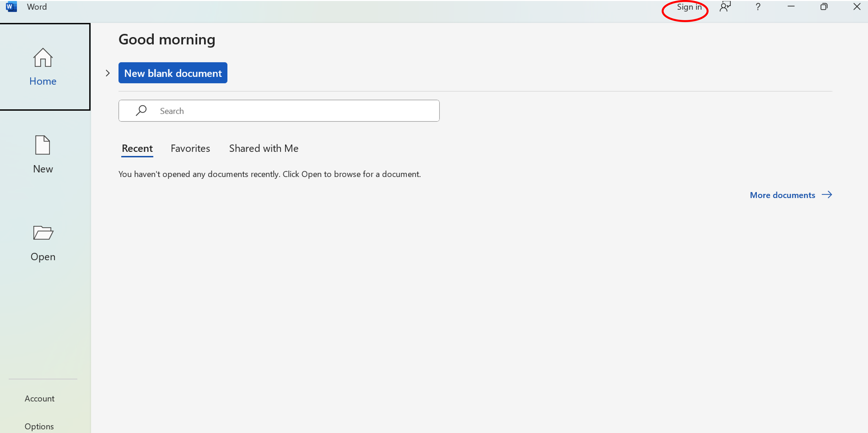Image resolution: width=868 pixels, height=433 pixels.
Task: Create a New blank document
Action: [173, 73]
